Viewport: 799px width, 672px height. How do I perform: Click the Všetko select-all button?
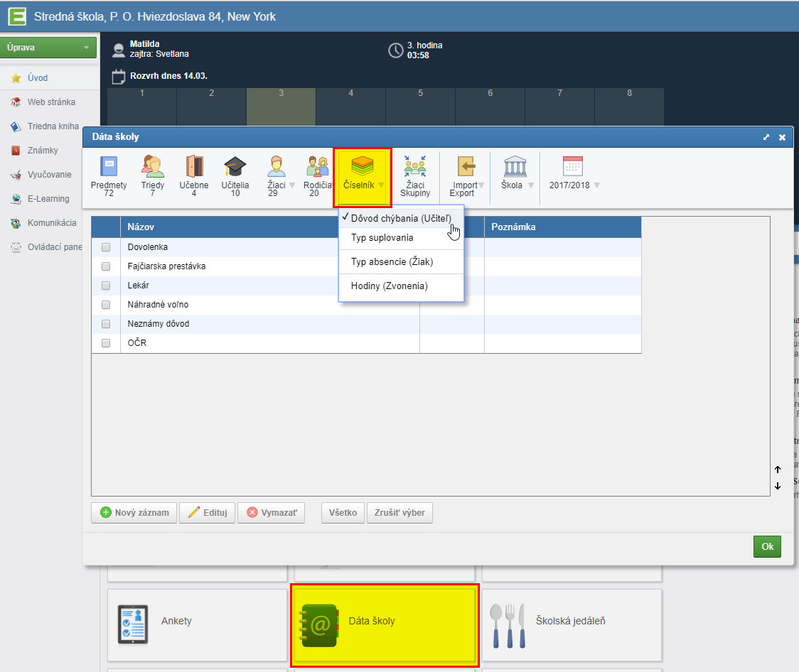pos(343,513)
